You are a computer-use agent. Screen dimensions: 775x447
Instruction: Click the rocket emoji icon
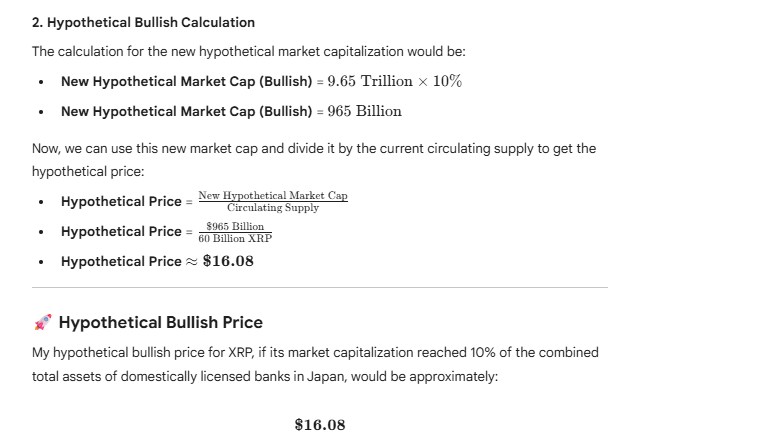pos(43,322)
